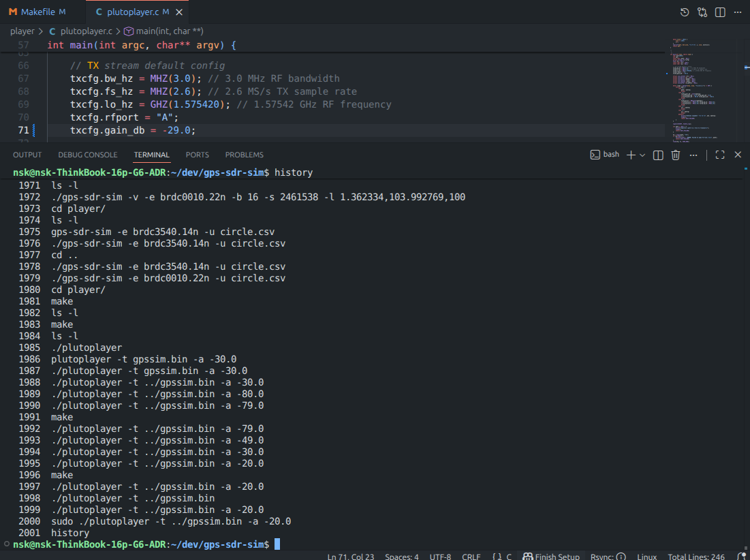Split the terminal pane
This screenshot has height=560, width=750.
click(658, 155)
